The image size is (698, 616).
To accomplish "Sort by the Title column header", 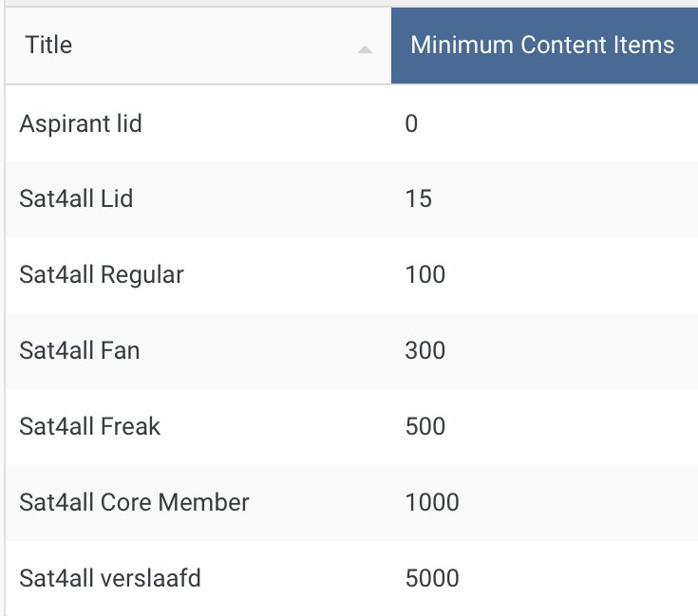I will [x=49, y=45].
